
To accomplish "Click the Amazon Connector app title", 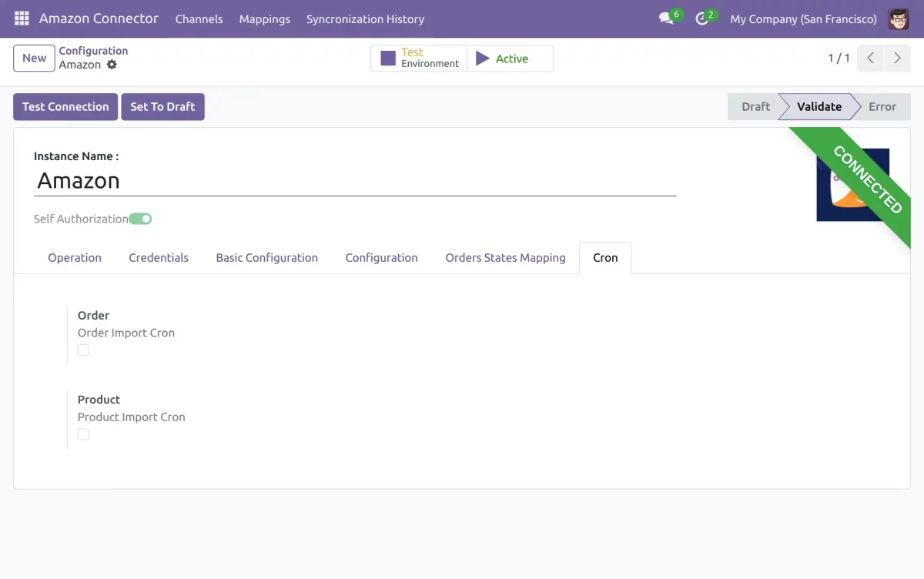I will pyautogui.click(x=99, y=18).
